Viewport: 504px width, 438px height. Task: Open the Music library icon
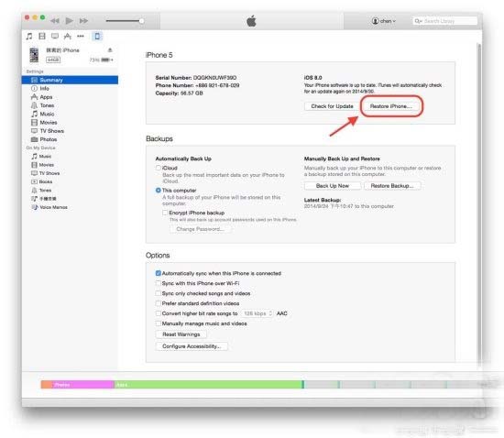pos(29,37)
